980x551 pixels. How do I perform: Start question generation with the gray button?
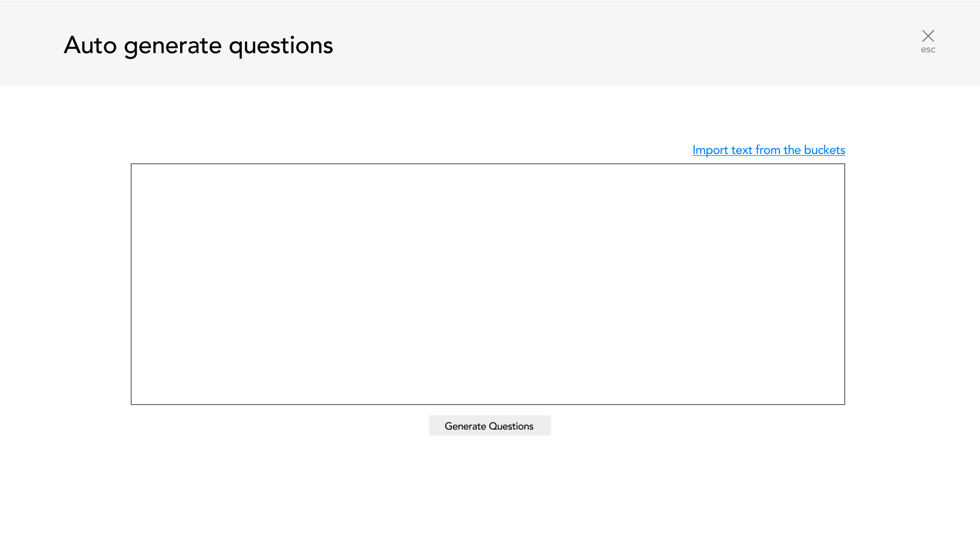pos(489,425)
